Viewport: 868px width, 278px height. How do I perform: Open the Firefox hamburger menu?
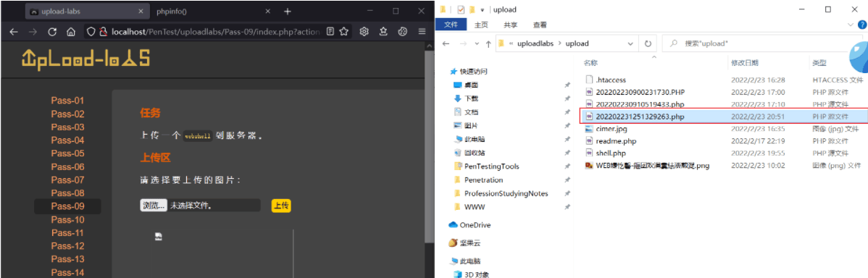coord(422,32)
